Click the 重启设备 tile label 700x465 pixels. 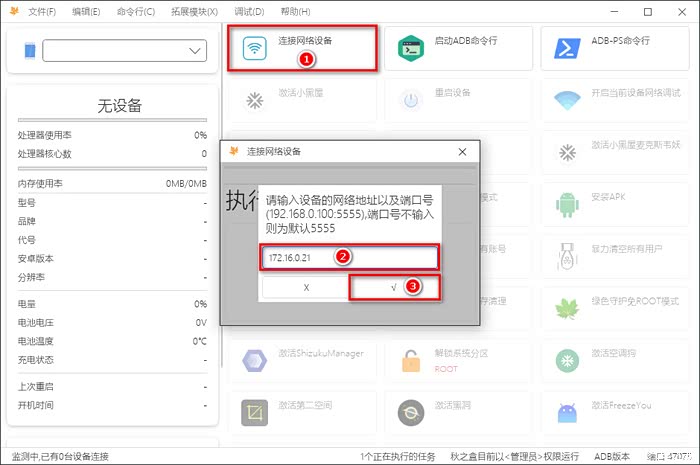coord(453,92)
